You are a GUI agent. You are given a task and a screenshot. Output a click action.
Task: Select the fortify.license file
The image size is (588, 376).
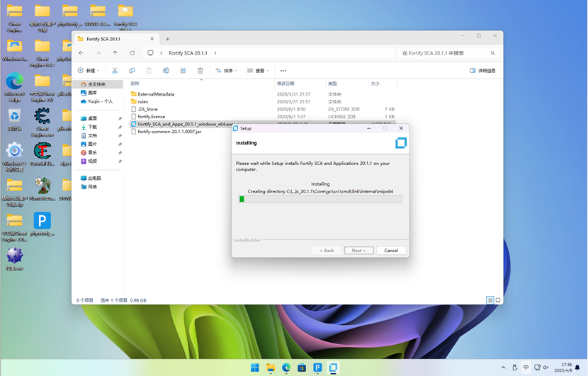click(x=263, y=117)
